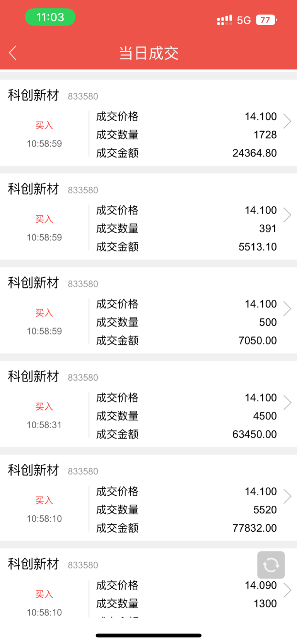
Task: Tap the 买入 label on the 77832.00 trade
Action: click(44, 500)
